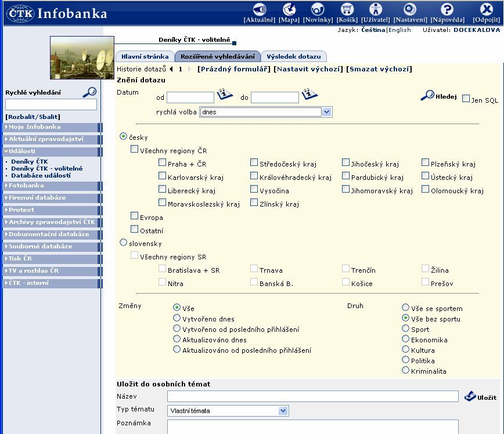Click the Nastavení gear icon
The width and height of the screenshot is (504, 434).
tap(410, 9)
